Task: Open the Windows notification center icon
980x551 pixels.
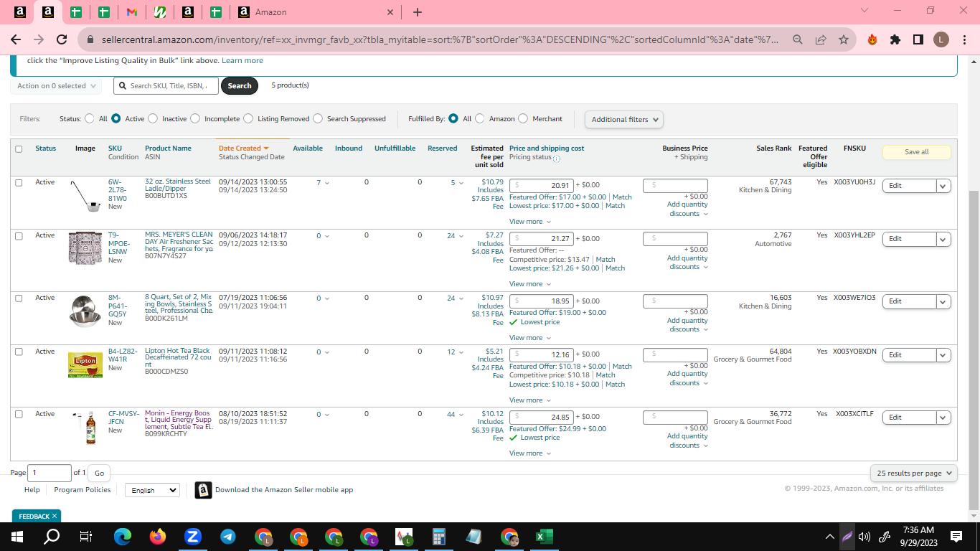Action: click(956, 536)
